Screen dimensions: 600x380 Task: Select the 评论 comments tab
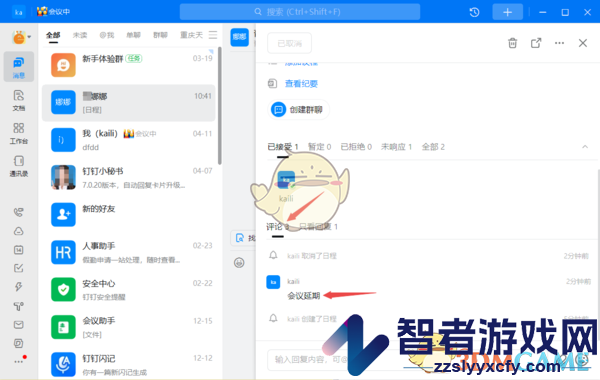coord(278,227)
